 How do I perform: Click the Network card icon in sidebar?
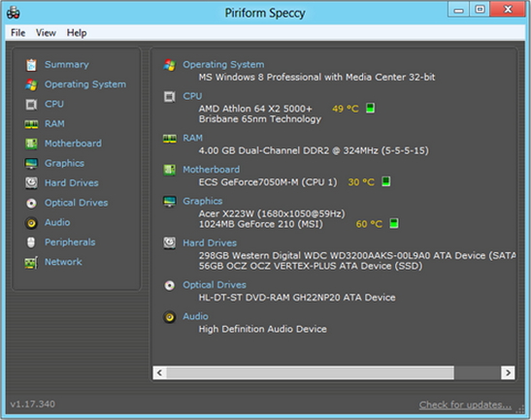click(x=31, y=263)
